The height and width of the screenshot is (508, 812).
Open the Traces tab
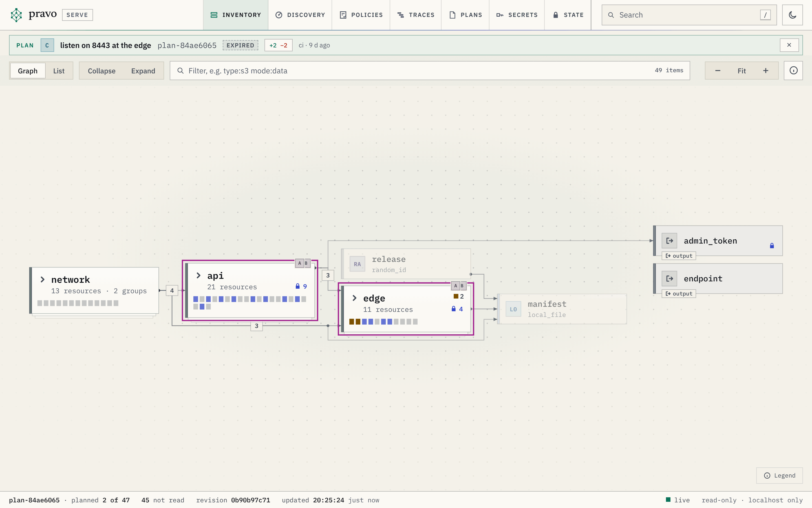[x=416, y=15]
